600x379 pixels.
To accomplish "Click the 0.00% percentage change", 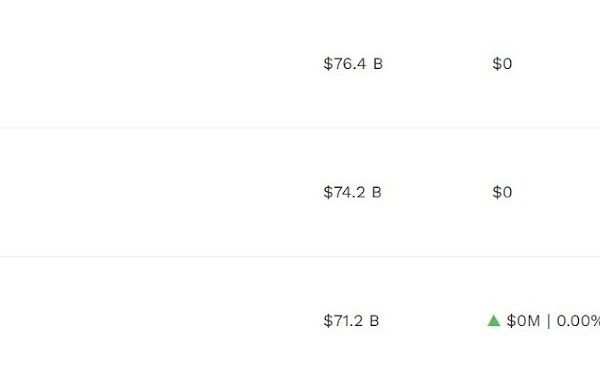I will (578, 321).
